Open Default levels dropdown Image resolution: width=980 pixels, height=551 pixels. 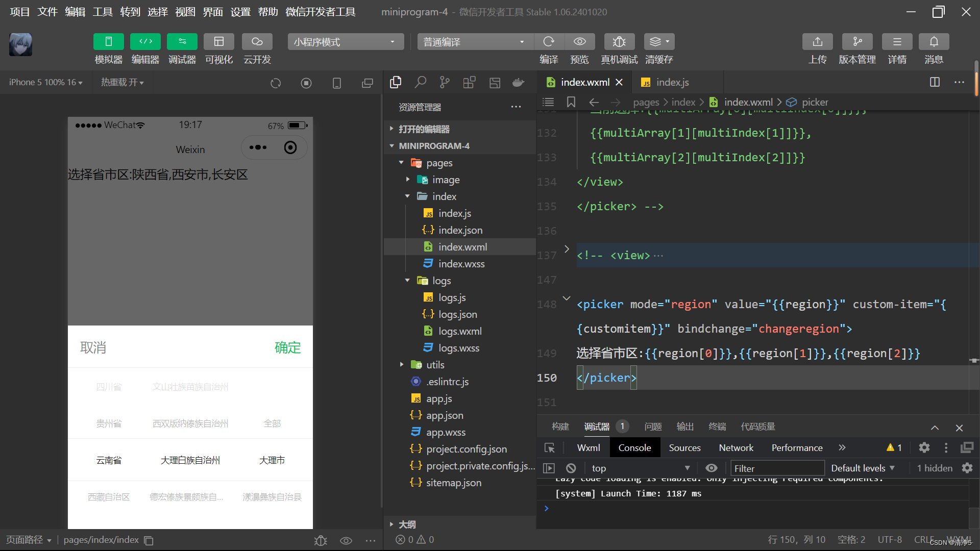pos(863,468)
